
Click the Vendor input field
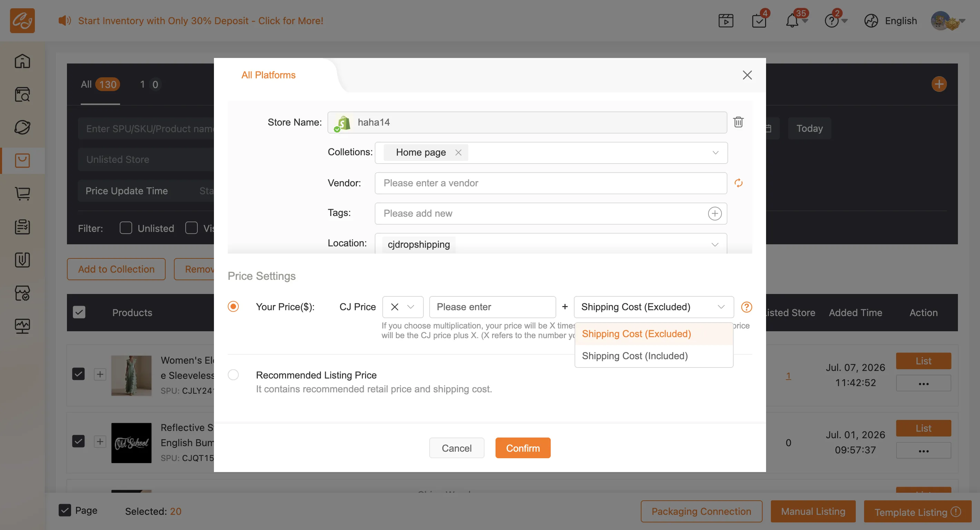(551, 183)
